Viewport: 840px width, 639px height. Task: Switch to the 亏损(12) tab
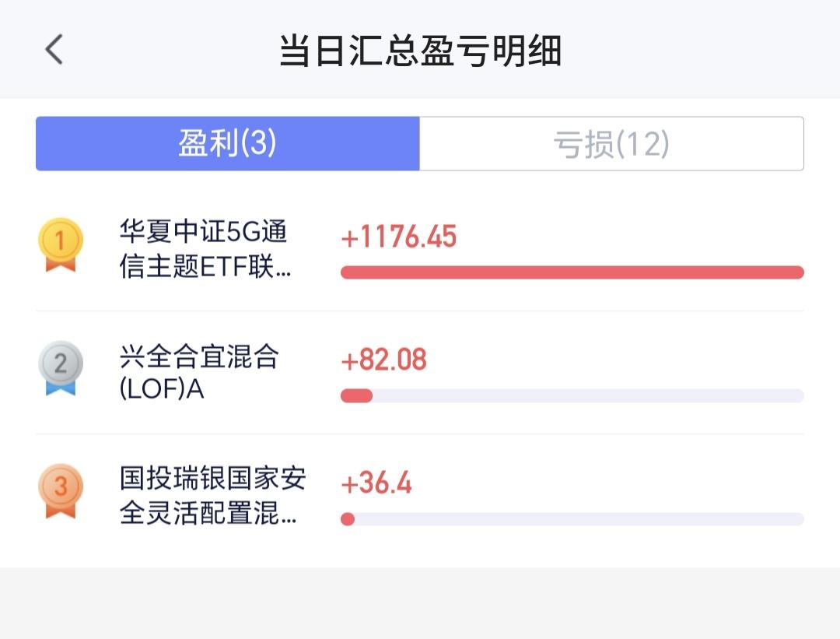(x=611, y=144)
